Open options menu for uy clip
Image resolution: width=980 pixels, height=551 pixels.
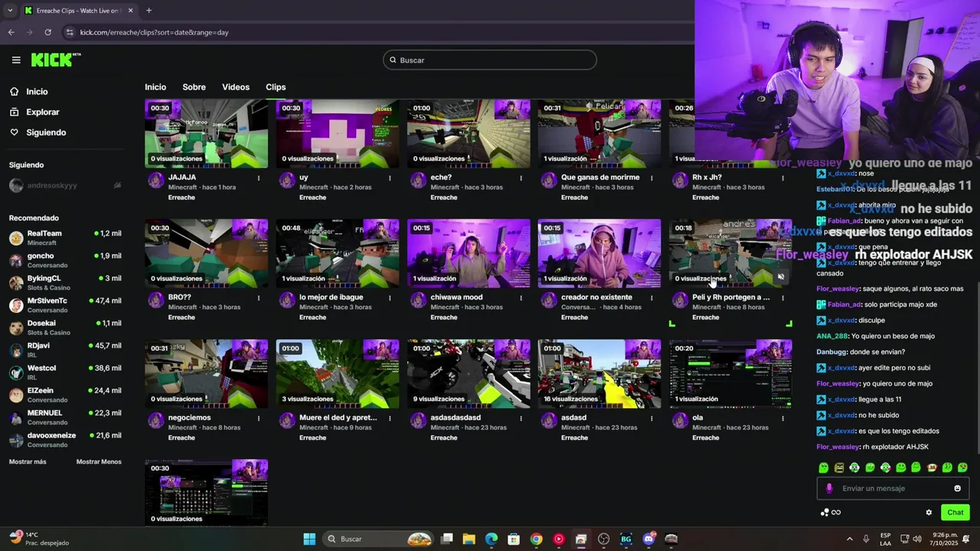tap(390, 178)
